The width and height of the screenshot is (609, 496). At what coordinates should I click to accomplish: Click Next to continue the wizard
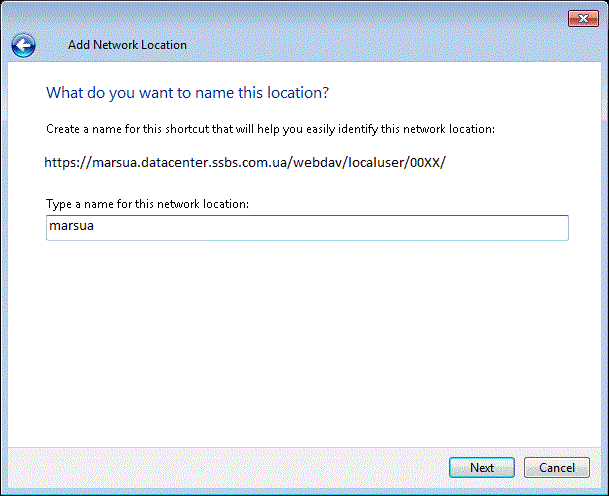(x=482, y=467)
